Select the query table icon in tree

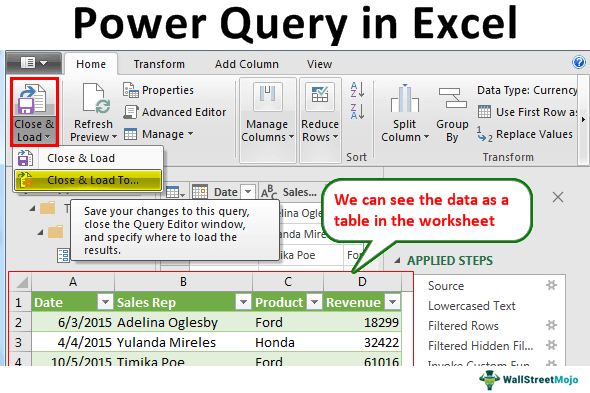click(63, 255)
